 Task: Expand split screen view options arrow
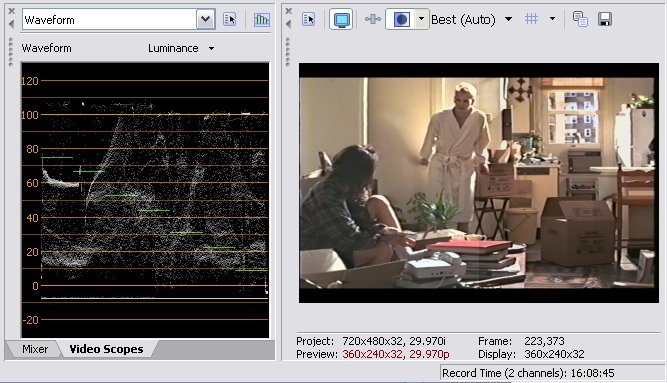[421, 19]
